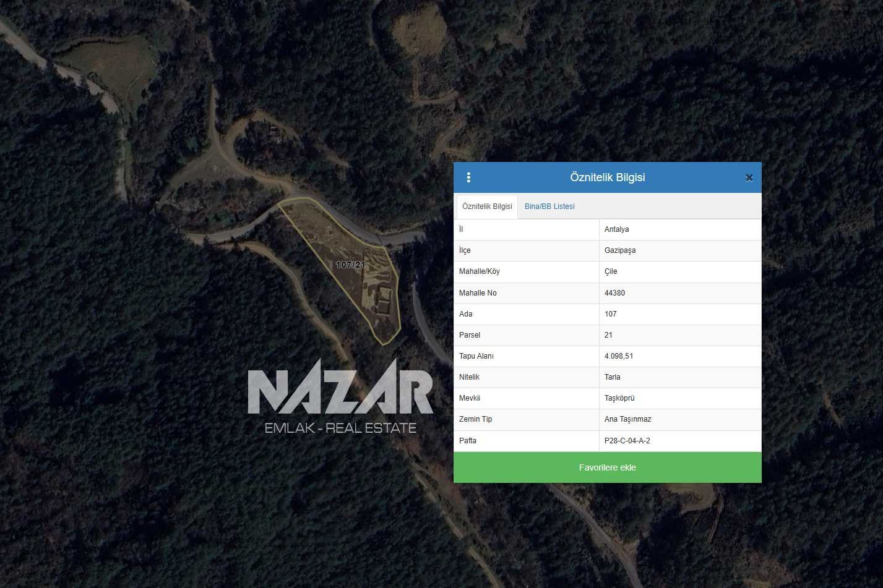Click the Ada value 107

611,314
